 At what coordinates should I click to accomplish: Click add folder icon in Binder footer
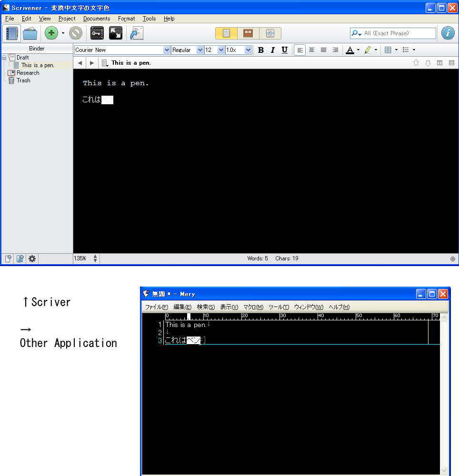(x=20, y=258)
